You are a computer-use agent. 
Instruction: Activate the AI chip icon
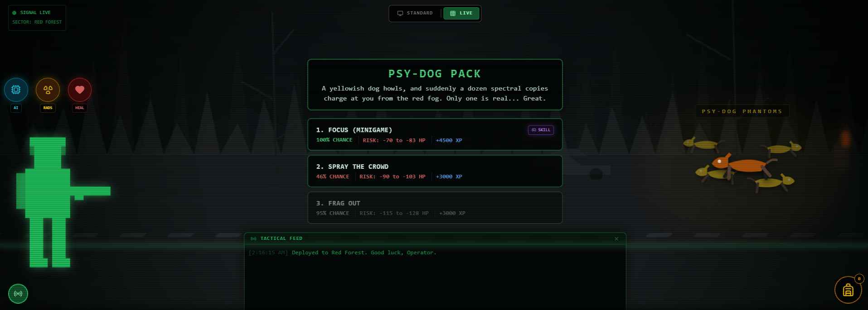coord(16,90)
